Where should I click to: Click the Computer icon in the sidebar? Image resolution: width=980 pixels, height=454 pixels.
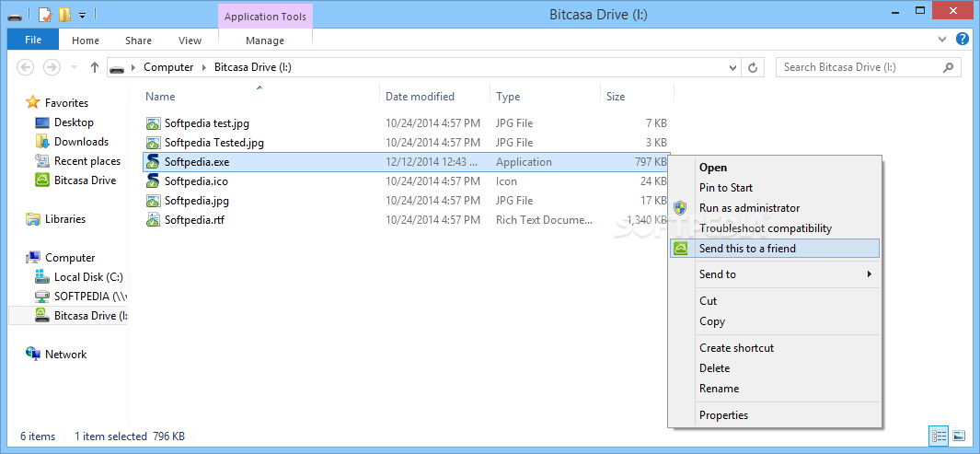[32, 258]
